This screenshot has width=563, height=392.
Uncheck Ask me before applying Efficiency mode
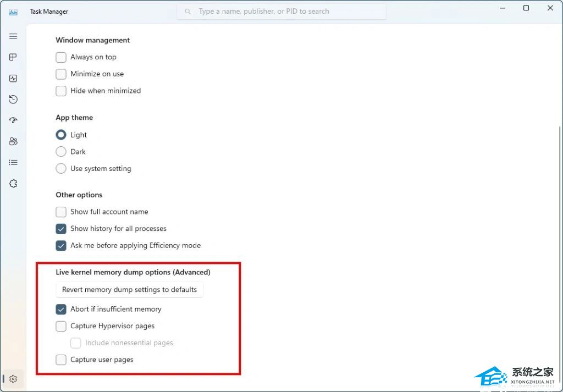[x=61, y=246]
